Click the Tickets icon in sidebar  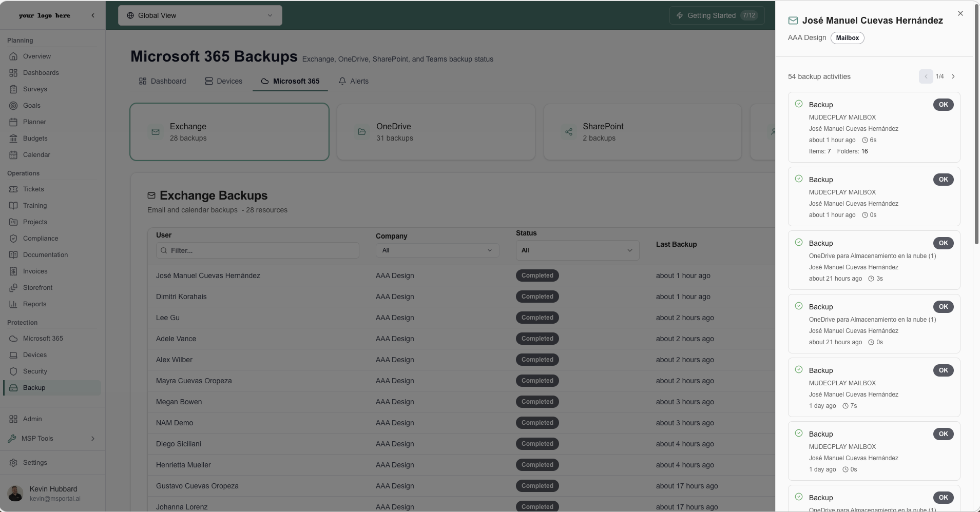(x=13, y=189)
